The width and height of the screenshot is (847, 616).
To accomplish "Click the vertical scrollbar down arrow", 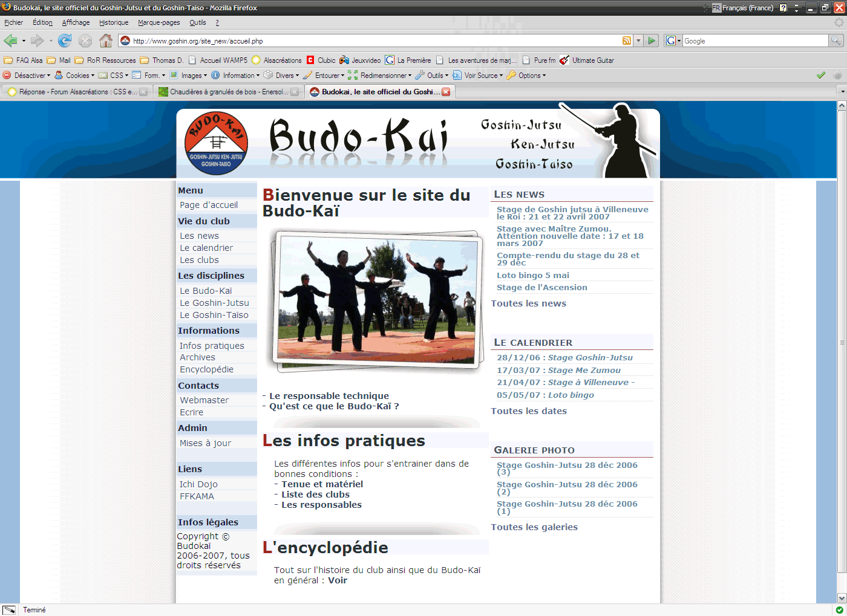I will pyautogui.click(x=842, y=598).
